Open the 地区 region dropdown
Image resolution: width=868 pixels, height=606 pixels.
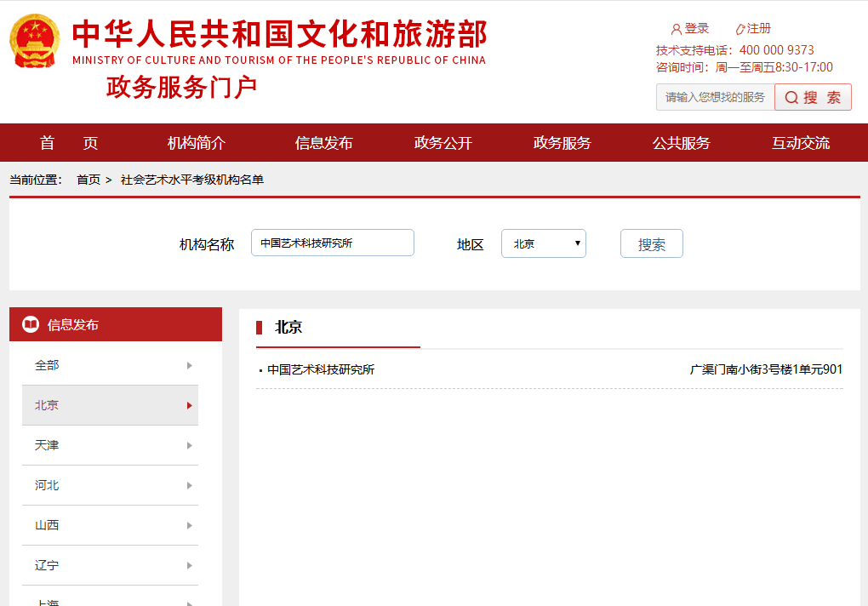pos(543,243)
